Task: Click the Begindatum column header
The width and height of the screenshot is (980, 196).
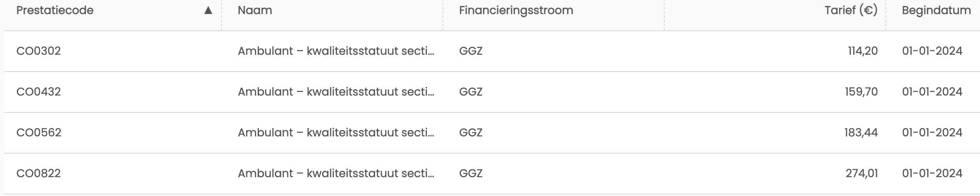Action: 936,10
